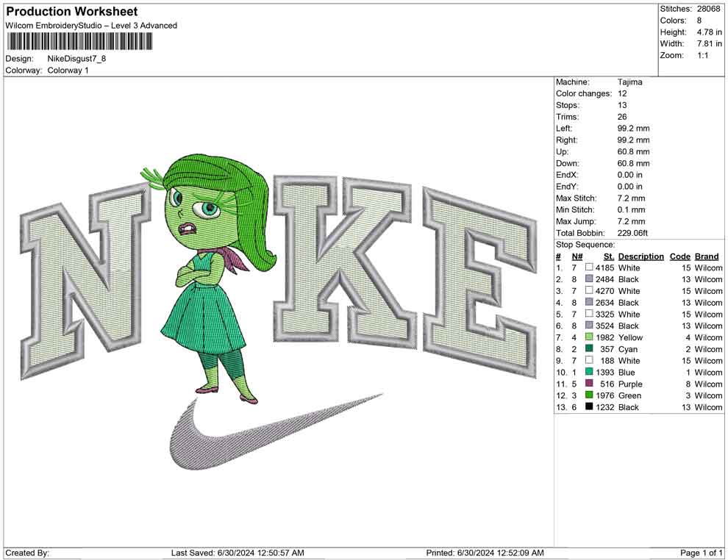Select the Production Worksheet title
728x560 pixels.
tap(72, 12)
